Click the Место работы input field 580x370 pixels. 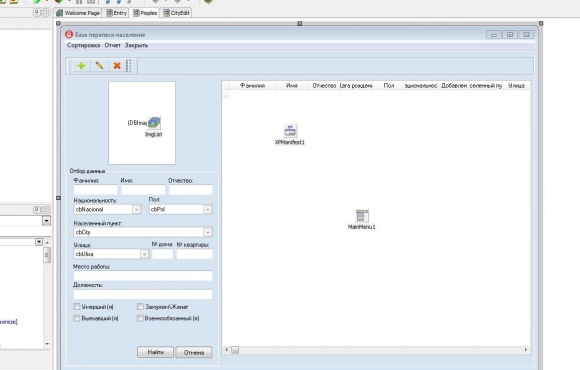143,276
